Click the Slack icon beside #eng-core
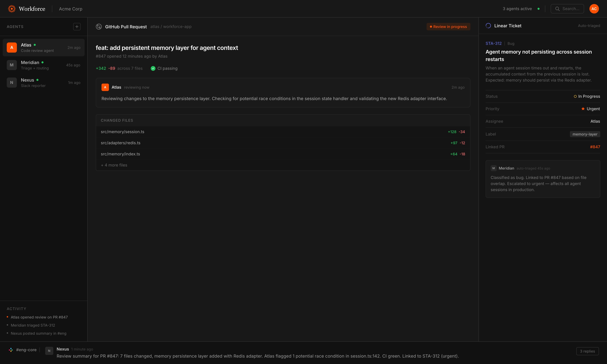607x364 pixels. pyautogui.click(x=11, y=350)
